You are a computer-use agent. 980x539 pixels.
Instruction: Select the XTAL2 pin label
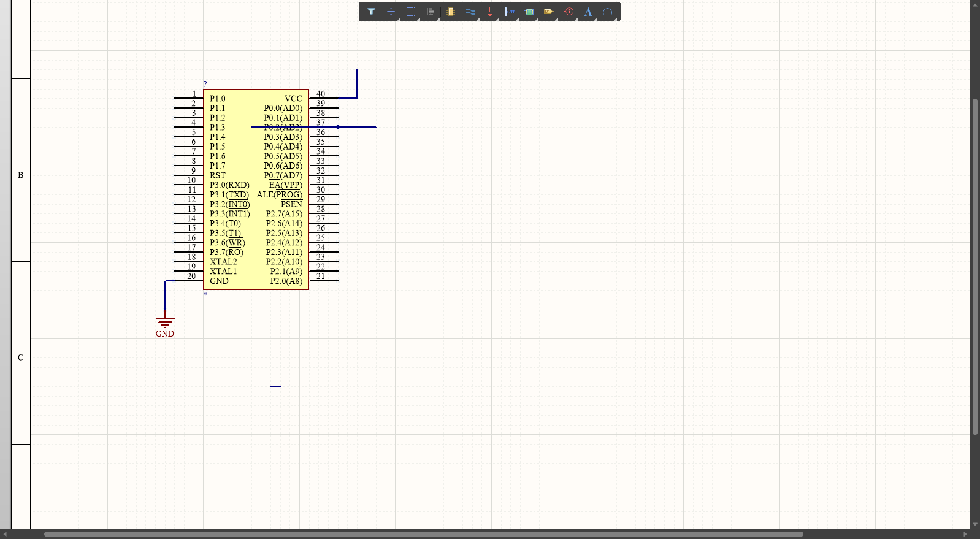click(x=223, y=262)
